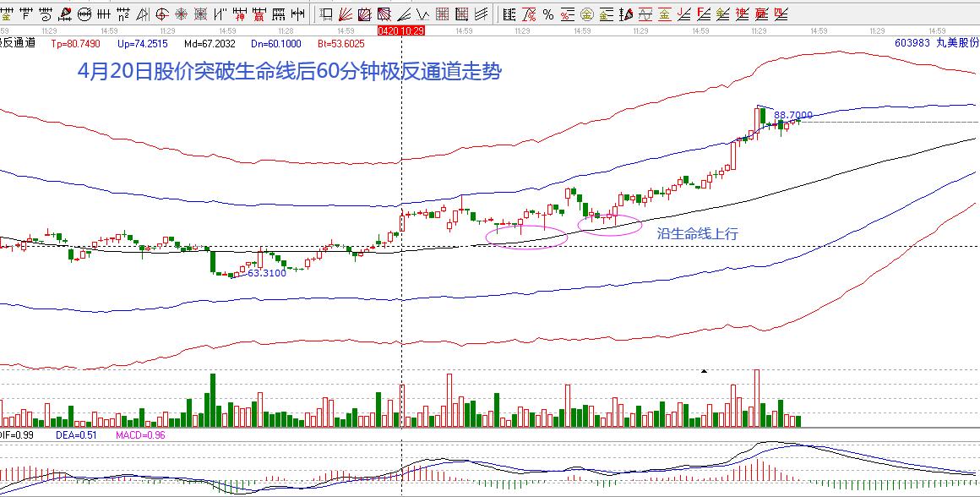Select the 沿生命线上行 text annotation
This screenshot has width=980, height=497.
pyautogui.click(x=697, y=234)
